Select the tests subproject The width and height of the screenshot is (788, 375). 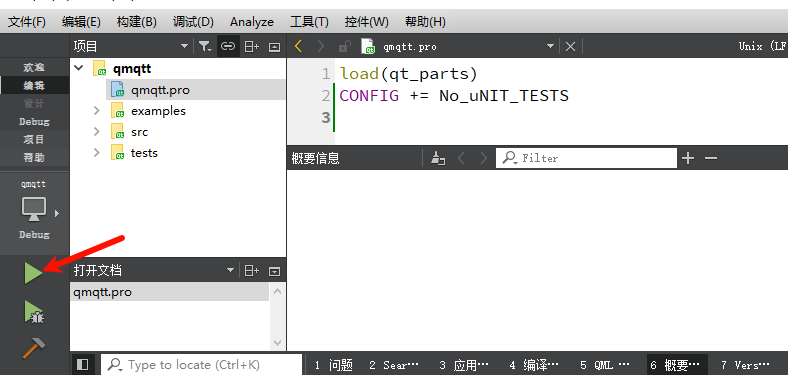tap(144, 153)
